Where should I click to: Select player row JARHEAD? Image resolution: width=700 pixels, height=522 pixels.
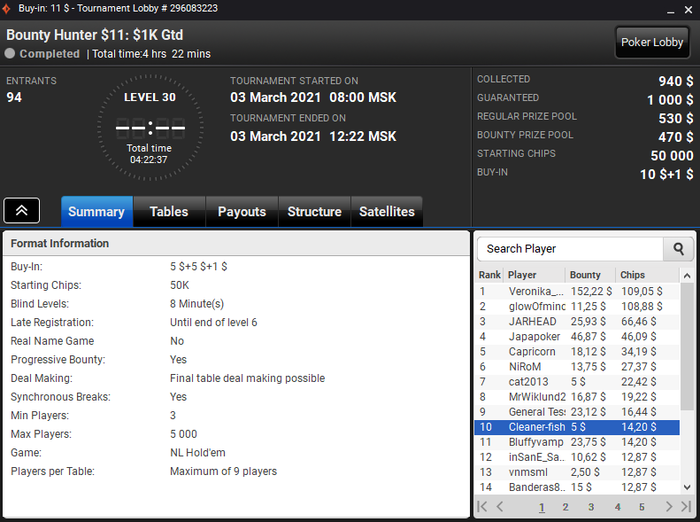point(577,322)
